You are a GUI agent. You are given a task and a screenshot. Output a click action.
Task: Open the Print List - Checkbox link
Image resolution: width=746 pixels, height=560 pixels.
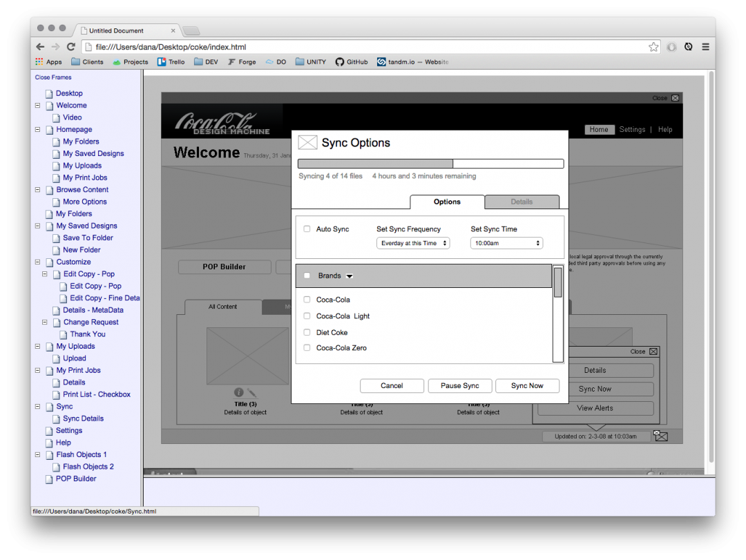coord(97,394)
